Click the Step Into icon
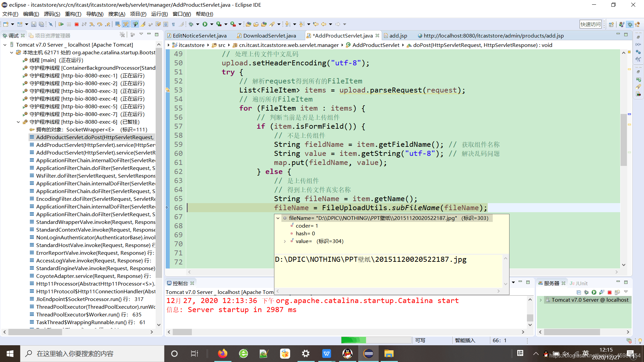644x362 pixels. [x=92, y=24]
